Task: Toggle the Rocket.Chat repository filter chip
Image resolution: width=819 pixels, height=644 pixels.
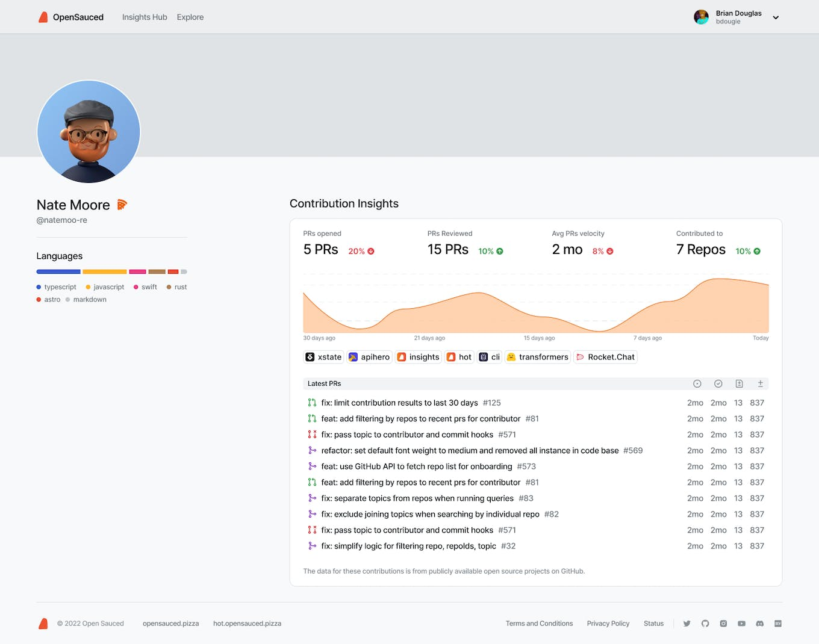Action: point(605,357)
